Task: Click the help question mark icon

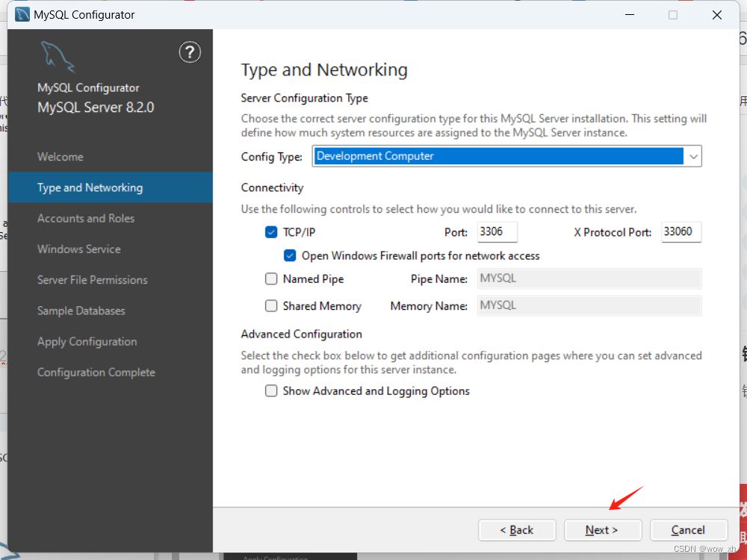Action: click(x=190, y=52)
